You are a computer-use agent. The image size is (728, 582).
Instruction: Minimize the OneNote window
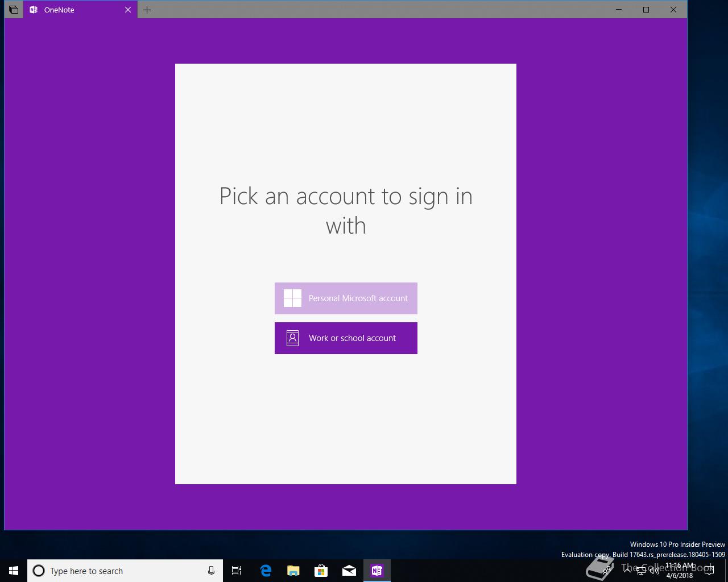pyautogui.click(x=619, y=10)
